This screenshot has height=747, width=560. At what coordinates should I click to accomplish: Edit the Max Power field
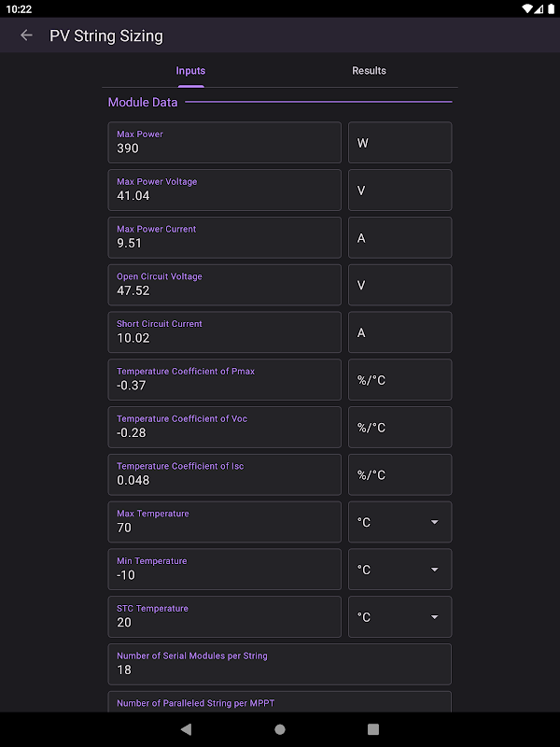(224, 143)
